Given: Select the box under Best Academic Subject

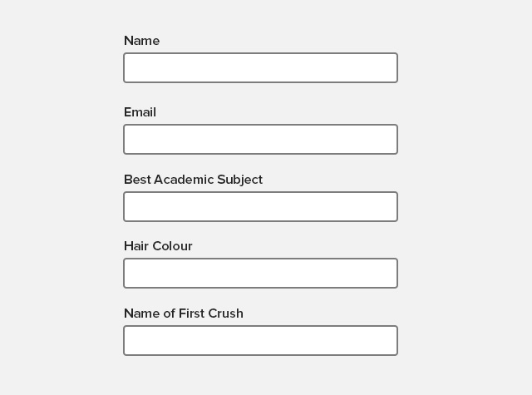Looking at the screenshot, I should 260,207.
